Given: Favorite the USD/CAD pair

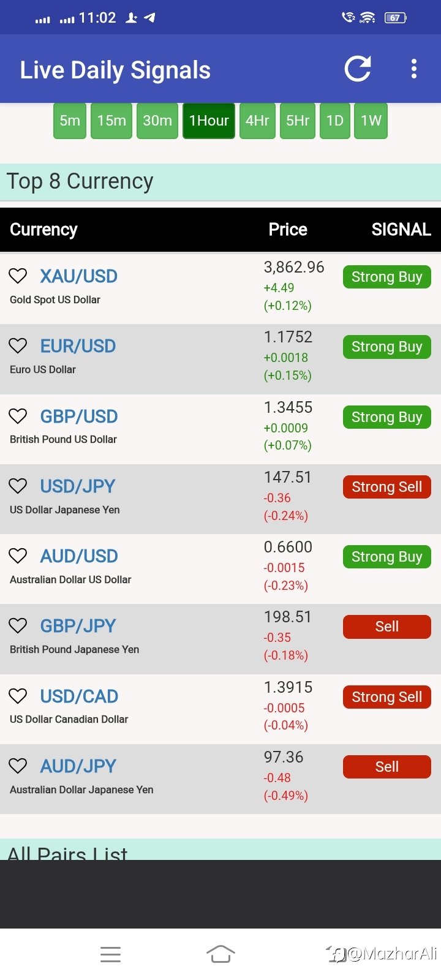Looking at the screenshot, I should point(18,696).
